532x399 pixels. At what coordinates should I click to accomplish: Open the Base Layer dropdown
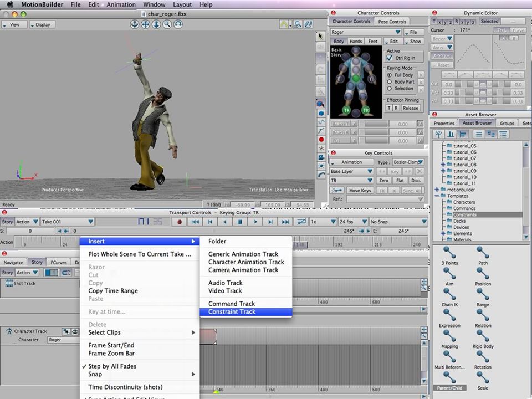coord(351,171)
